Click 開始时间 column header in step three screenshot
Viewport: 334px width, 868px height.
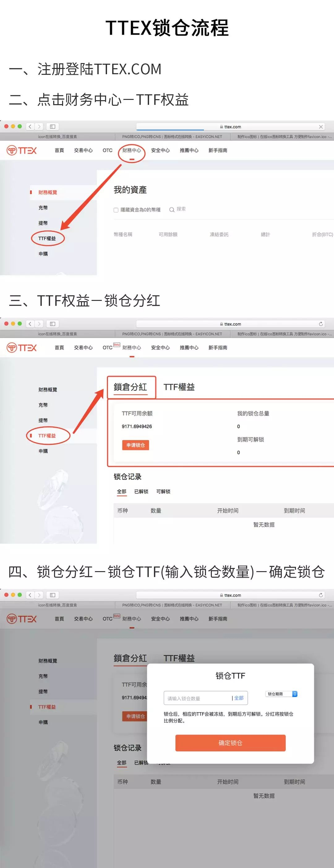pos(228,511)
